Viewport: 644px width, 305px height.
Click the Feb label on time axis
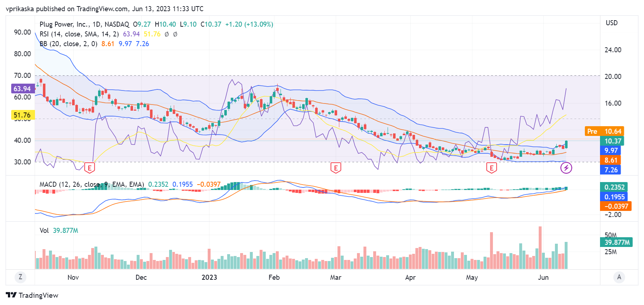pyautogui.click(x=274, y=277)
